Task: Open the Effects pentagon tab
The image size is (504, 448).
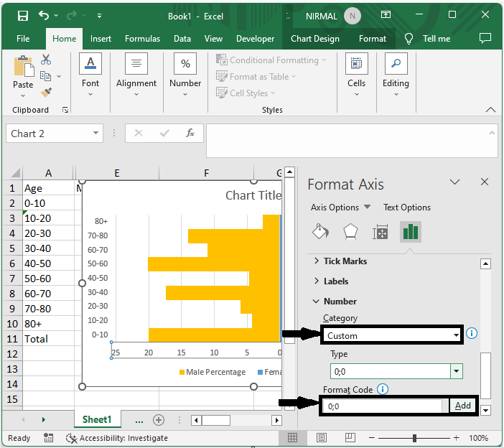Action: pyautogui.click(x=350, y=231)
